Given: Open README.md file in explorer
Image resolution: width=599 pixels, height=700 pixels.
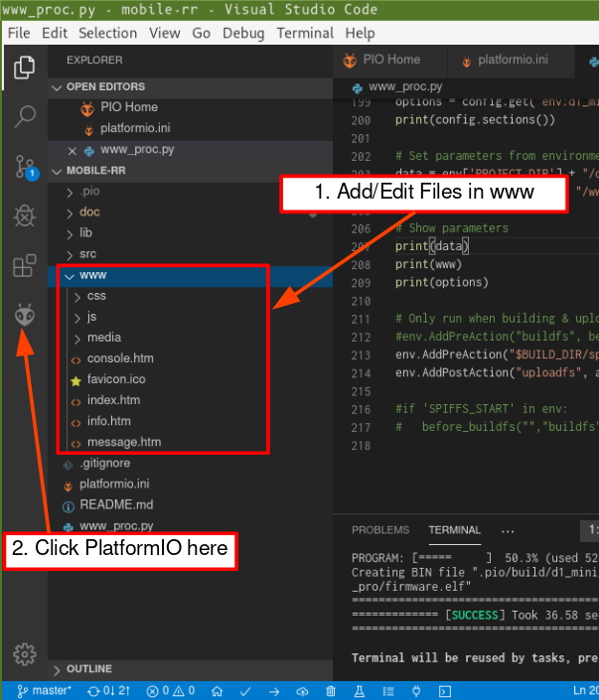Looking at the screenshot, I should (190, 505).
